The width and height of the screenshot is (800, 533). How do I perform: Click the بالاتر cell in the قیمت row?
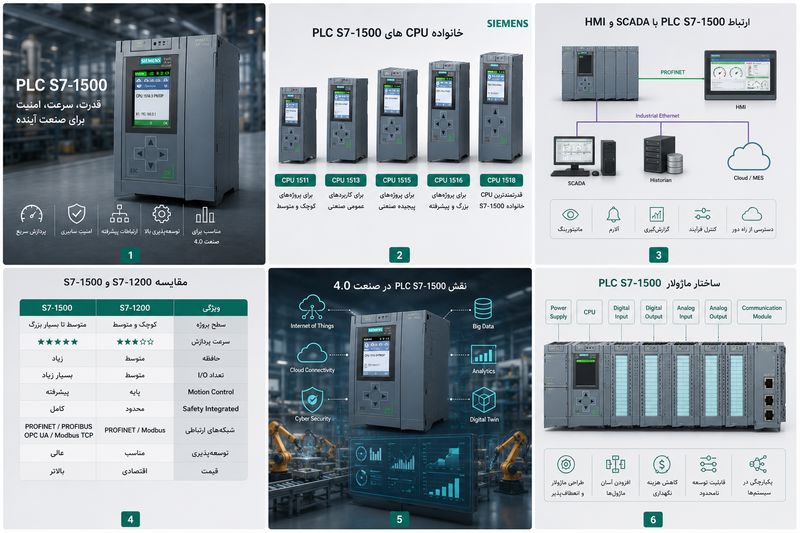click(57, 471)
